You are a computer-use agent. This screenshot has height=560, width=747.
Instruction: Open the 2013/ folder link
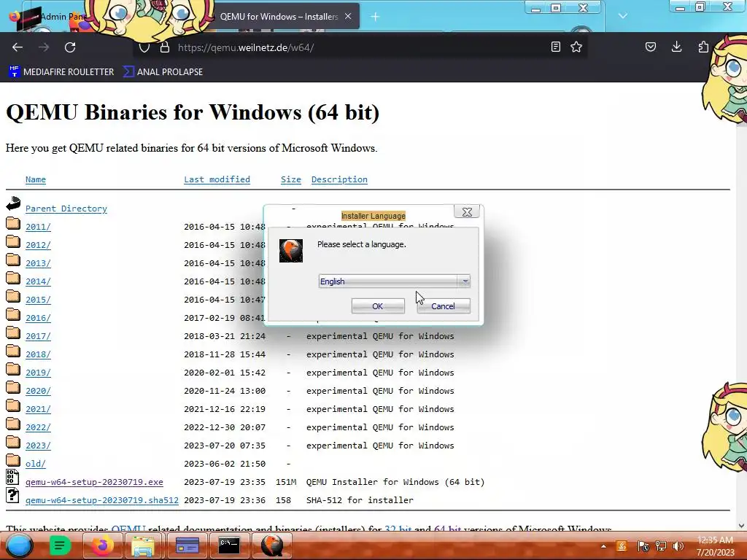(x=38, y=263)
